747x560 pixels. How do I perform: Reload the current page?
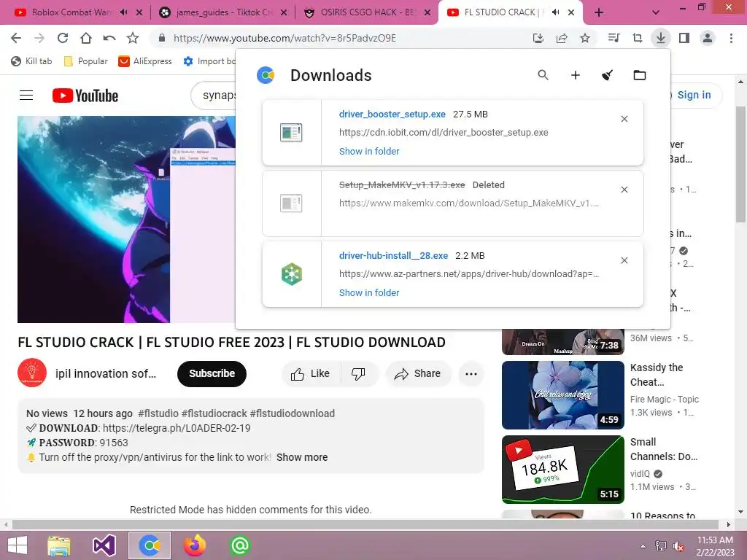pyautogui.click(x=63, y=38)
